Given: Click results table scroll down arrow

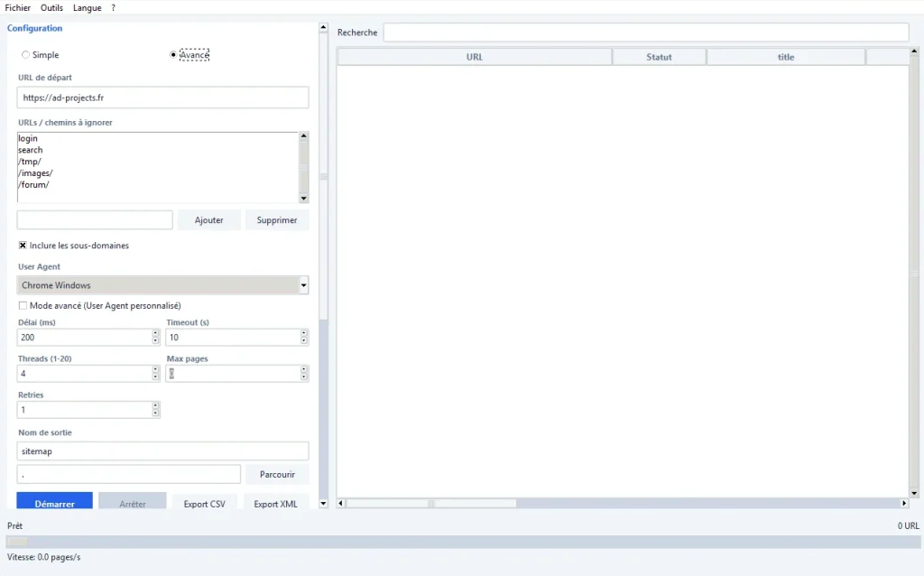Looking at the screenshot, I should [x=914, y=494].
